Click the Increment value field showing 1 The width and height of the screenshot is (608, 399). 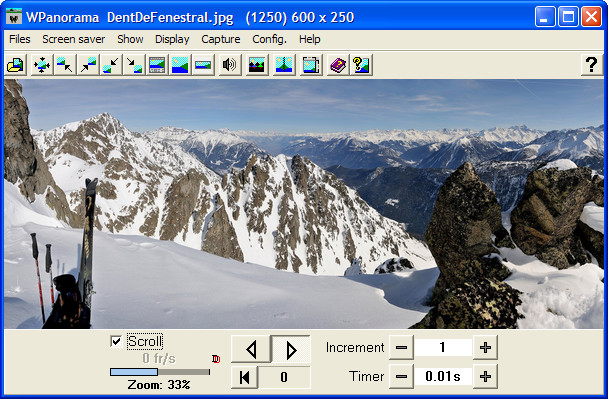click(x=443, y=347)
